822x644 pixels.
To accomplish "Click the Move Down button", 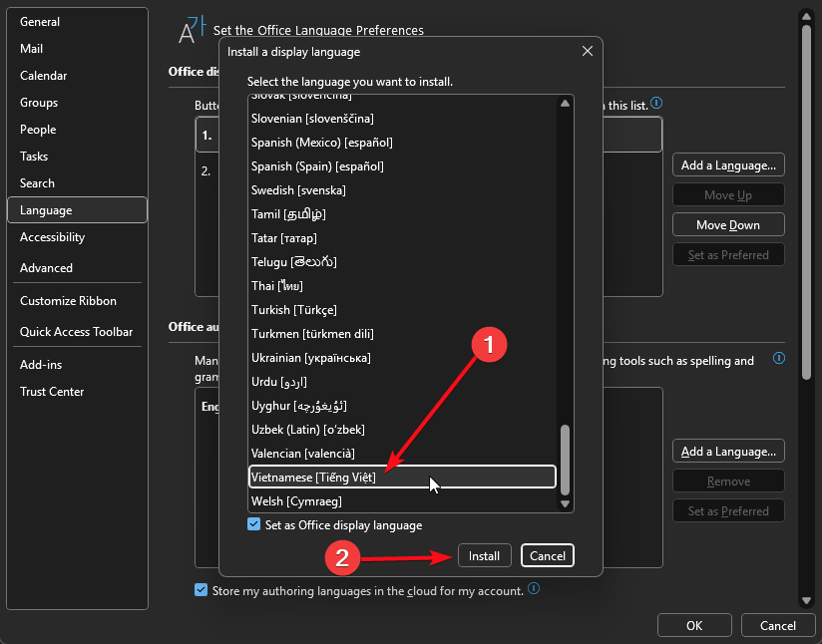I will (728, 224).
